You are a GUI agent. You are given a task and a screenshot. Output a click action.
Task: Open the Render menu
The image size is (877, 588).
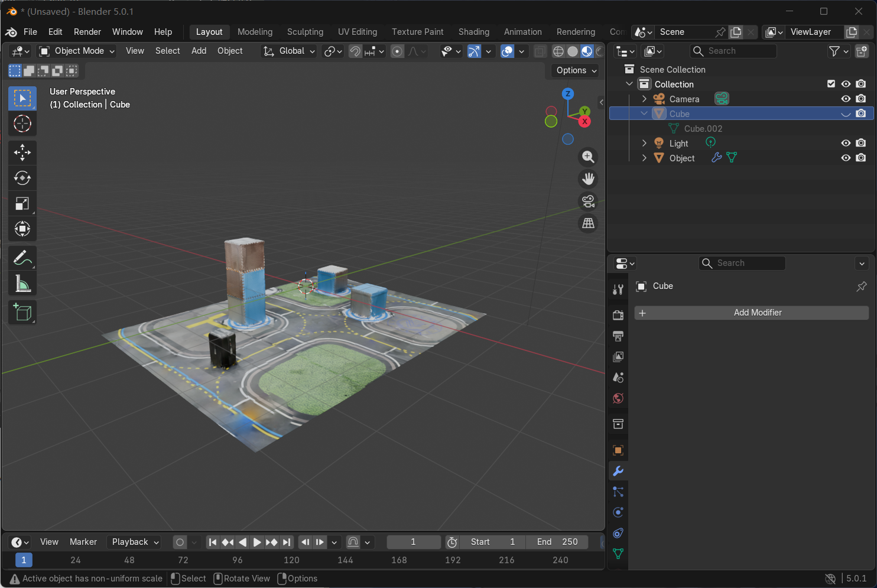point(87,32)
